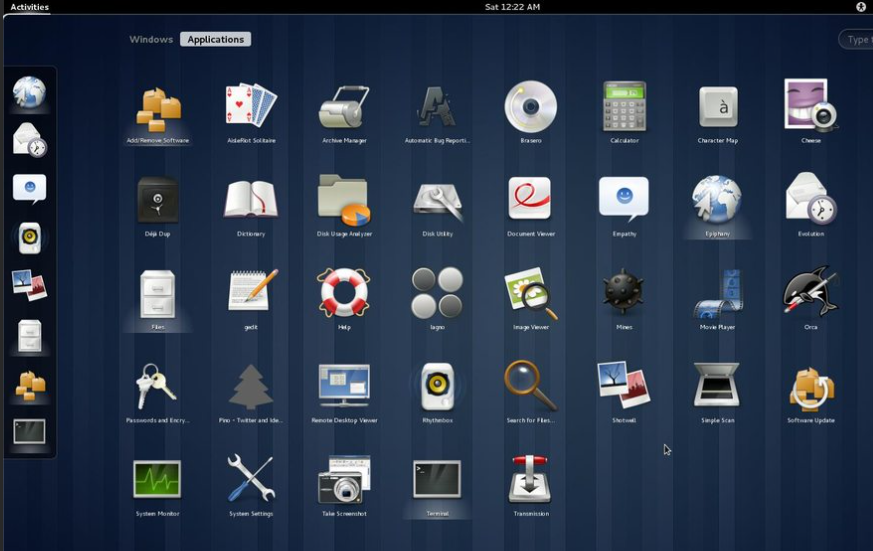
Task: Click the Activities button in top bar
Action: (x=29, y=7)
